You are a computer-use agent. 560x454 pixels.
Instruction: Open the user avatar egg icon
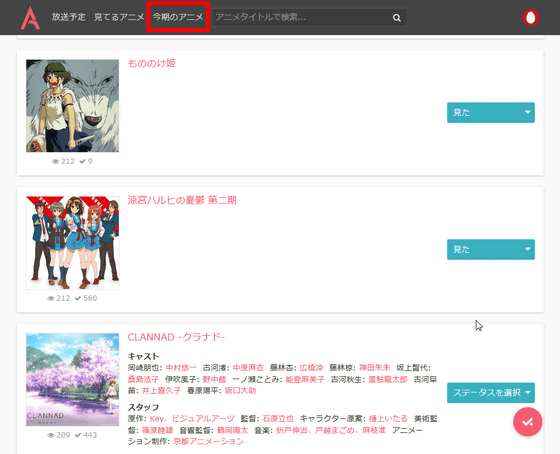tap(530, 18)
